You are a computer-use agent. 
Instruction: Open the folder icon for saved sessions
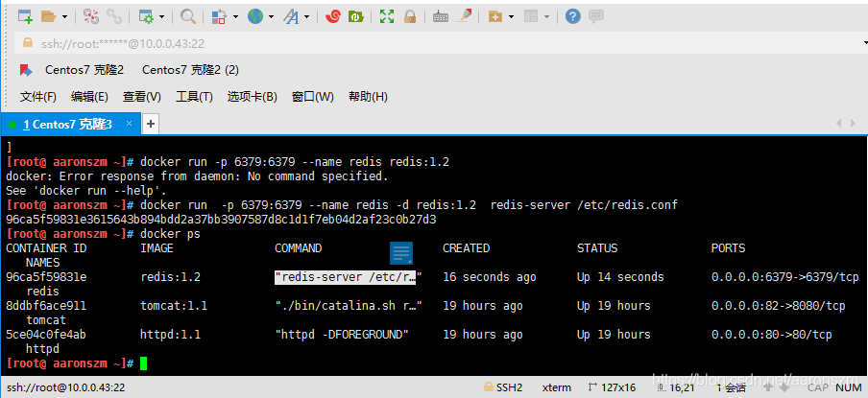click(x=49, y=16)
